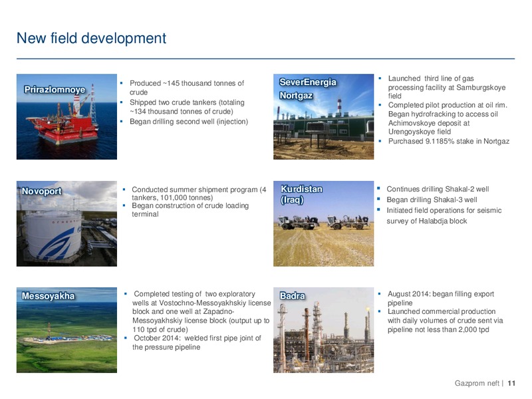The image size is (532, 399).
Task: Click 'Purchased 9.1185% stake in Nortgaz'
Action: [x=448, y=141]
